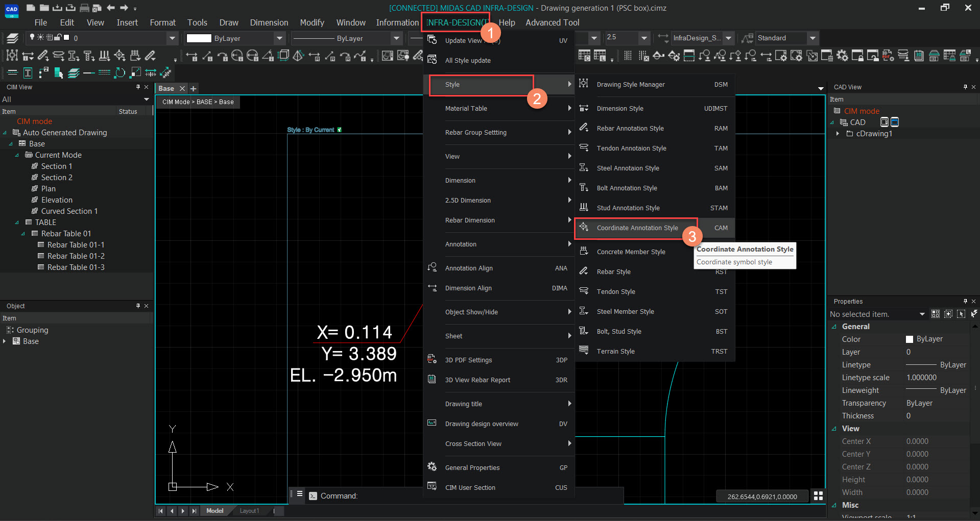Screen dimensions: 980x521
Task: Click the rebar table L icon in toolbar
Action: click(600, 56)
